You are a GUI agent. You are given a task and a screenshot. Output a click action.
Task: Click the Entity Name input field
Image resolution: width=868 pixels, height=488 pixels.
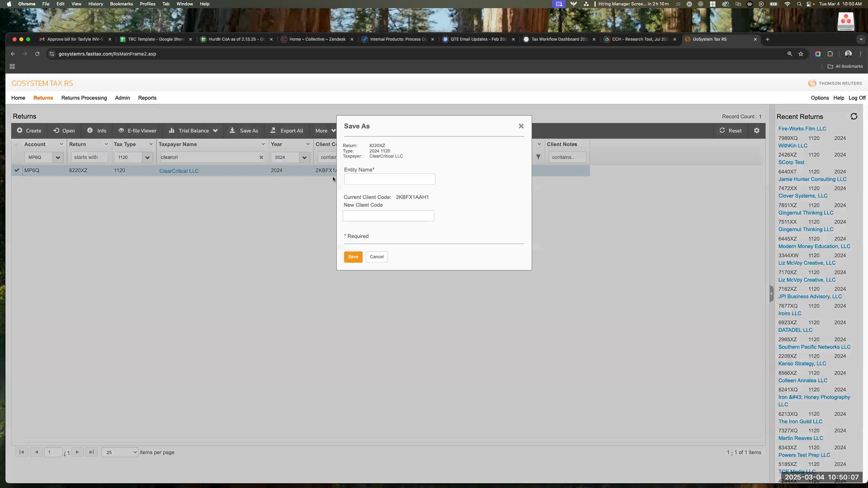pyautogui.click(x=389, y=179)
